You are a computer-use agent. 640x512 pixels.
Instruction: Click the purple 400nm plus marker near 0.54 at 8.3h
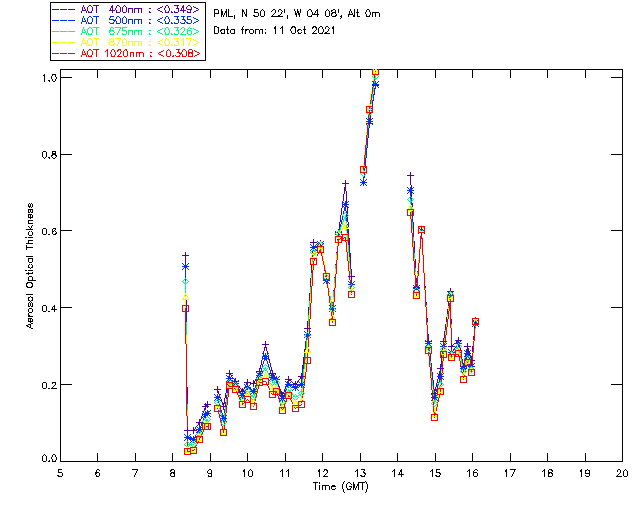point(185,256)
